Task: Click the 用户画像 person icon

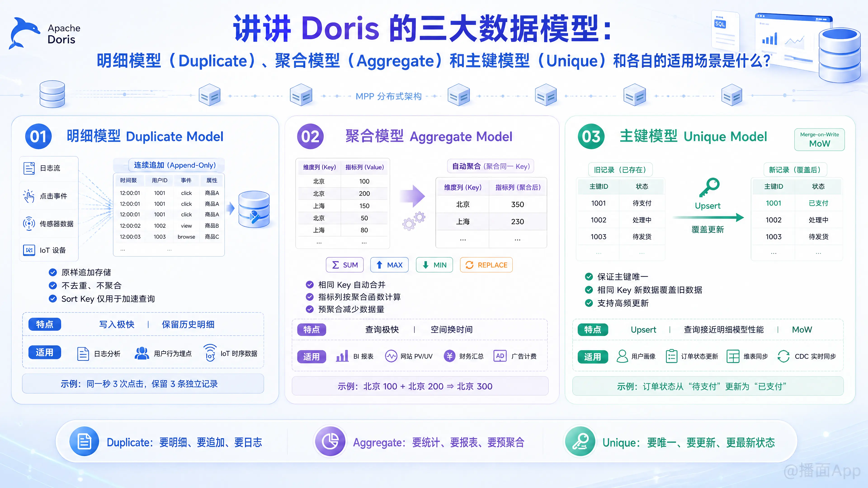Action: coord(622,356)
